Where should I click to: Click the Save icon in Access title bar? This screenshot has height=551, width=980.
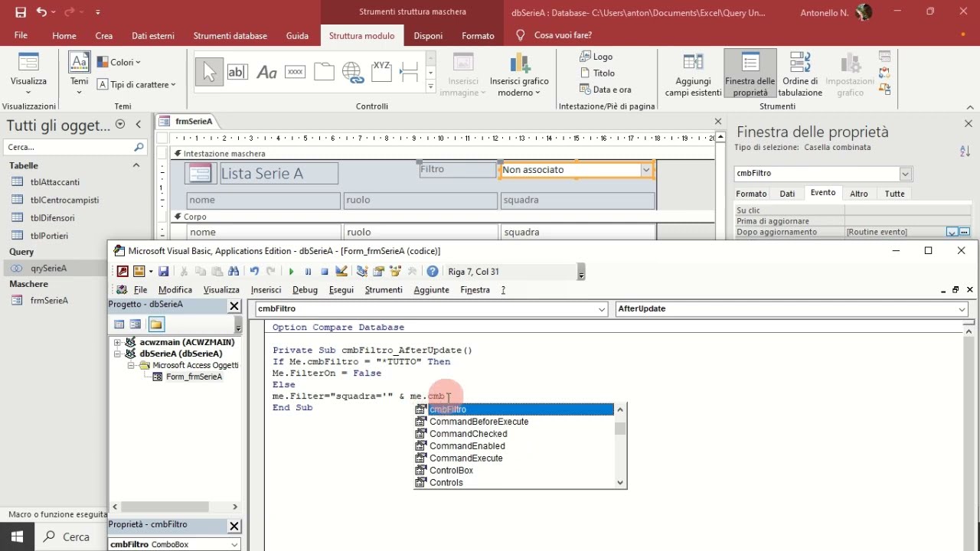coord(21,12)
